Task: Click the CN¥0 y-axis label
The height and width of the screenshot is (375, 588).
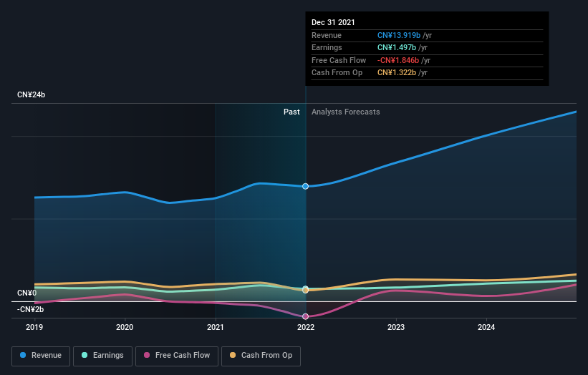Action: pos(26,293)
